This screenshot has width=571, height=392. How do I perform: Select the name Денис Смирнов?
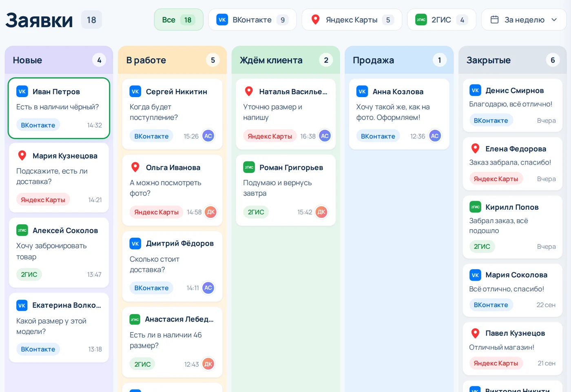tap(515, 91)
